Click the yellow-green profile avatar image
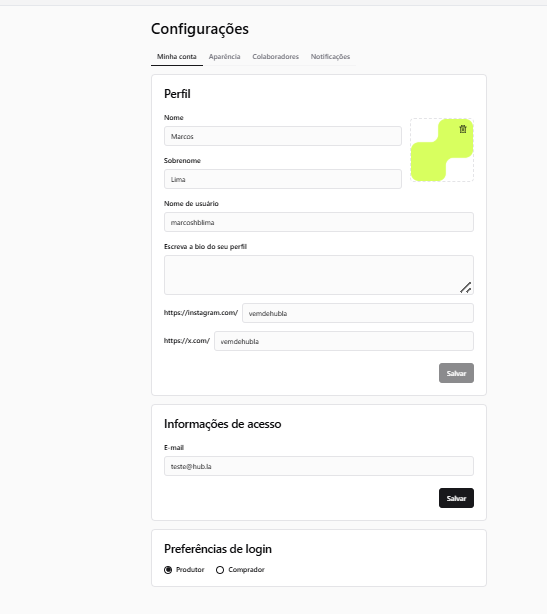This screenshot has height=614, width=547. point(442,150)
